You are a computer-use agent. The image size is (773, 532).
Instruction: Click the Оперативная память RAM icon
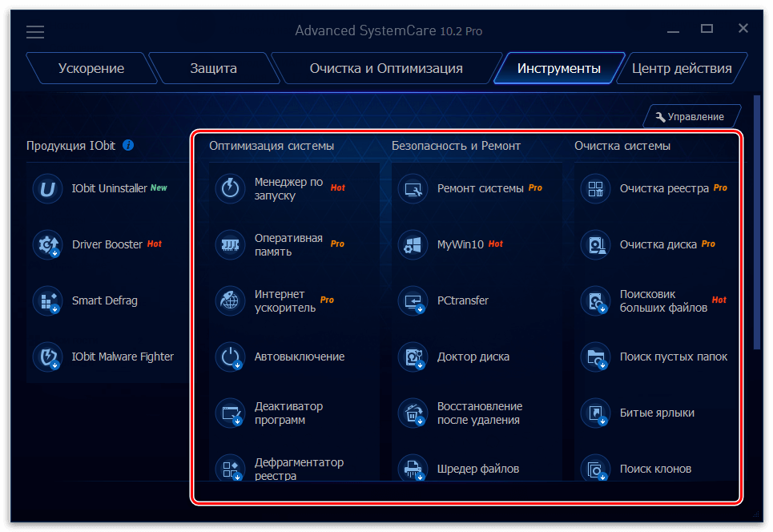pyautogui.click(x=230, y=245)
